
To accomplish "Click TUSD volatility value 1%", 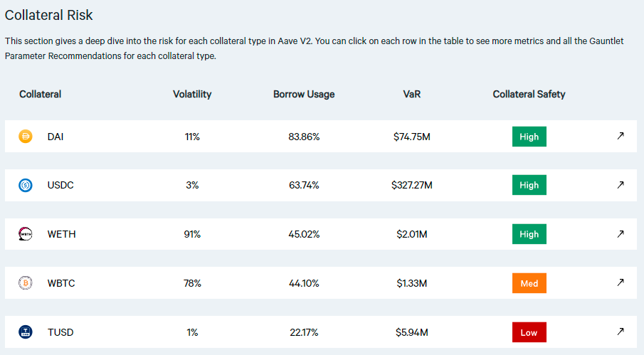I will point(192,332).
